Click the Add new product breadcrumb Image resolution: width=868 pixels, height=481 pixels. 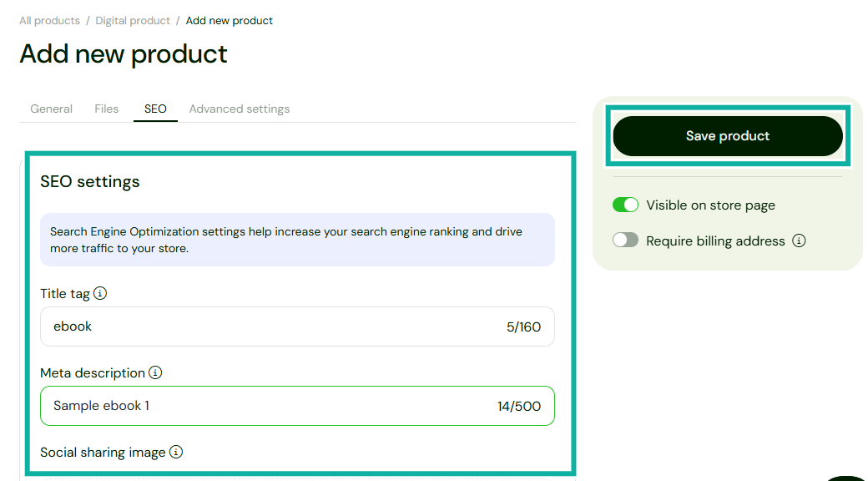[x=230, y=20]
